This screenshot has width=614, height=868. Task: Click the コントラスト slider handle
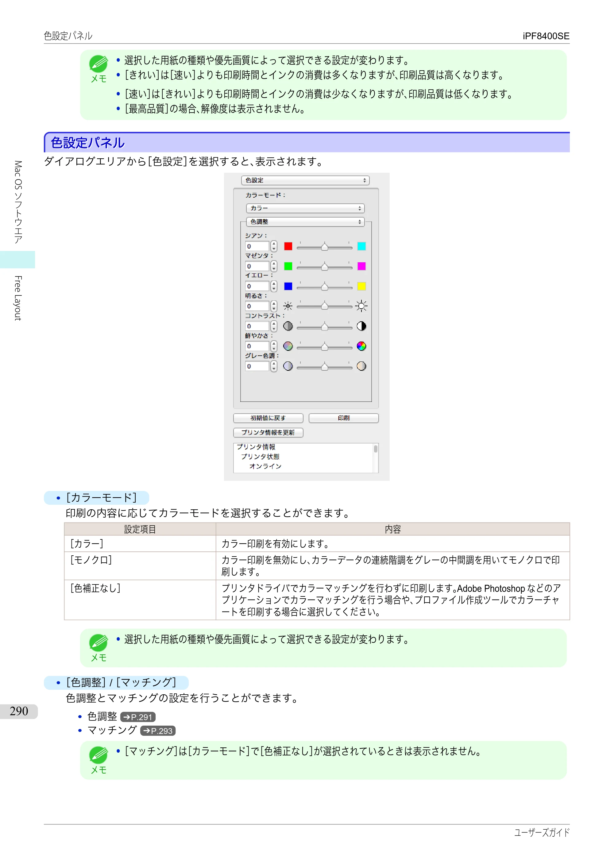[324, 327]
